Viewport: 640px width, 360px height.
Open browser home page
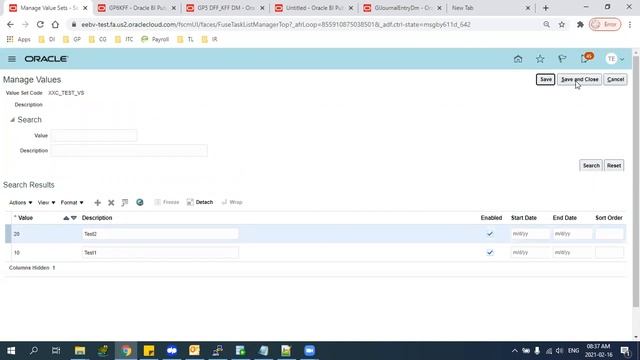click(55, 24)
